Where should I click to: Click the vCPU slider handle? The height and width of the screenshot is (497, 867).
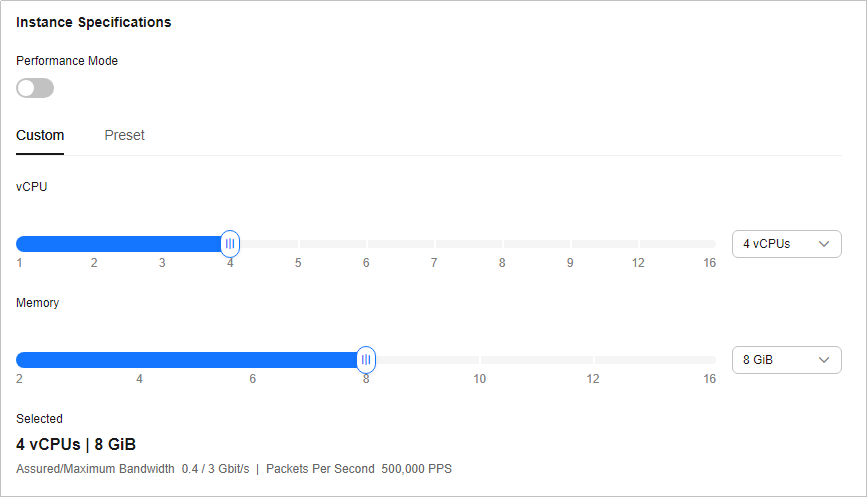click(x=230, y=243)
